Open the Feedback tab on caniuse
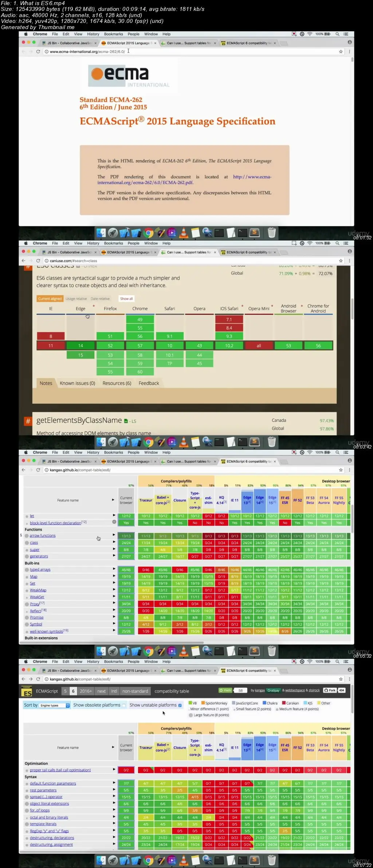Viewport: 373px width, 868px height. (149, 383)
